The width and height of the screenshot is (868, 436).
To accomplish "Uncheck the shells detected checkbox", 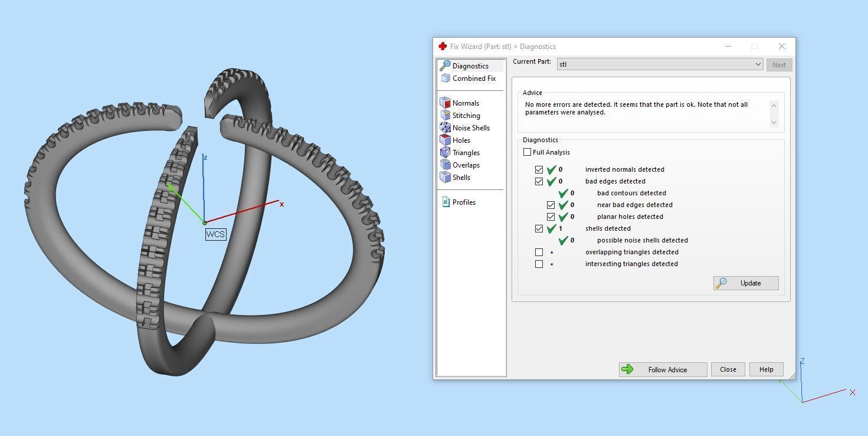I will pos(539,228).
